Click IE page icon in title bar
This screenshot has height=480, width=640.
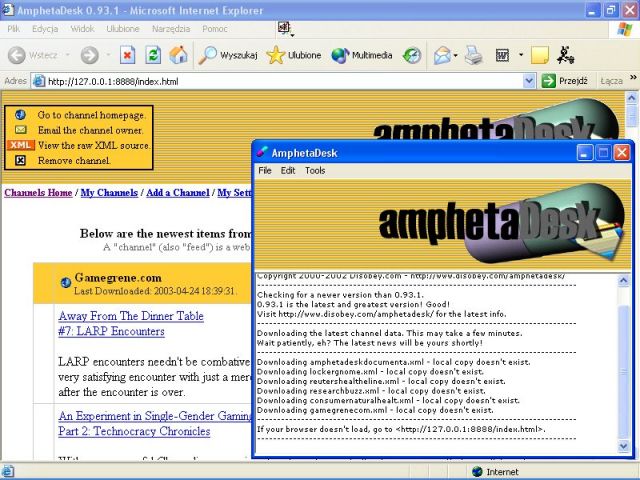7,9
